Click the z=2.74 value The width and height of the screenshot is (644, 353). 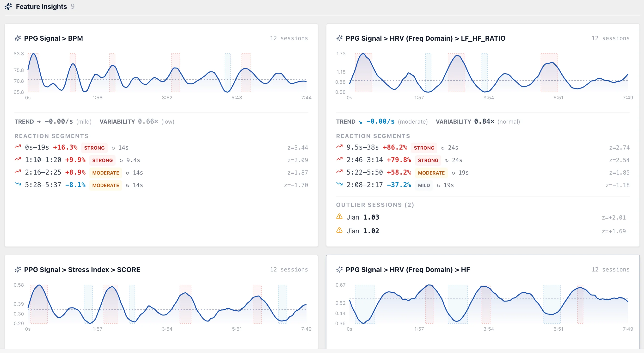619,148
